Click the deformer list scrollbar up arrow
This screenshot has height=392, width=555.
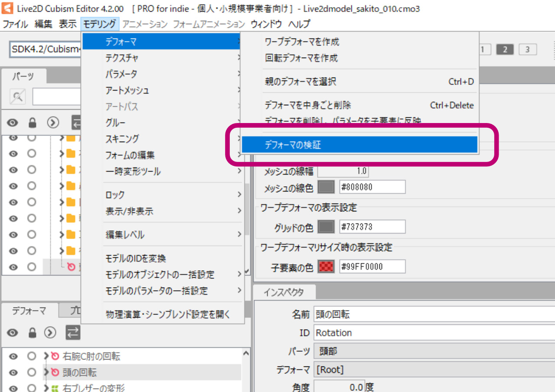[x=246, y=353]
